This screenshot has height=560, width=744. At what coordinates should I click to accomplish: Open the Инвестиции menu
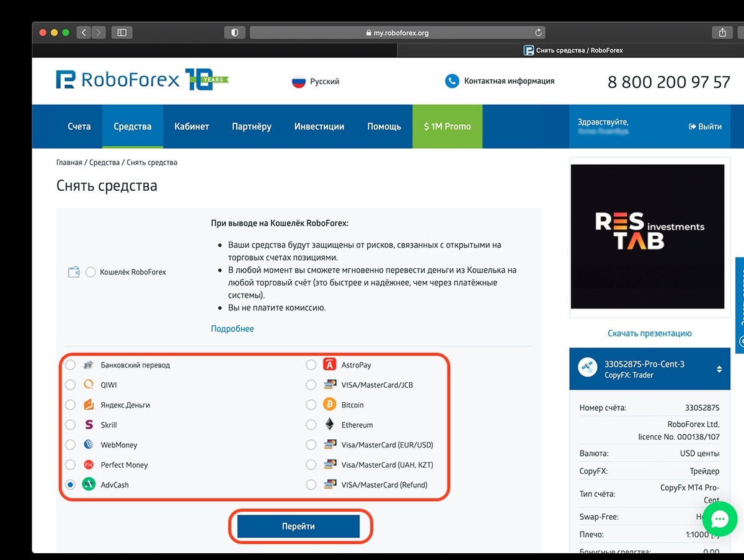pyautogui.click(x=319, y=126)
